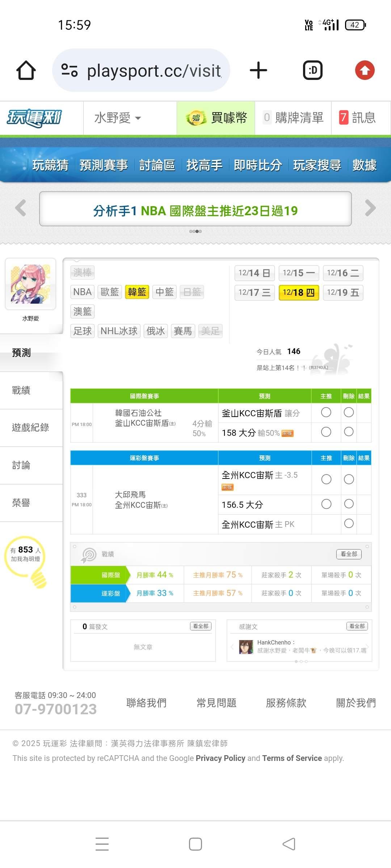Tap the browser address bar URL

pos(154,71)
